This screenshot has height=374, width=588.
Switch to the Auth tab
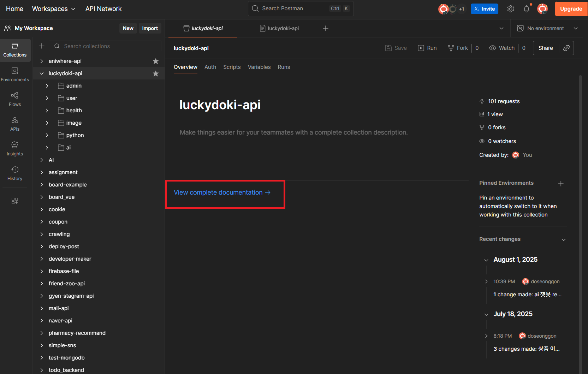(210, 67)
